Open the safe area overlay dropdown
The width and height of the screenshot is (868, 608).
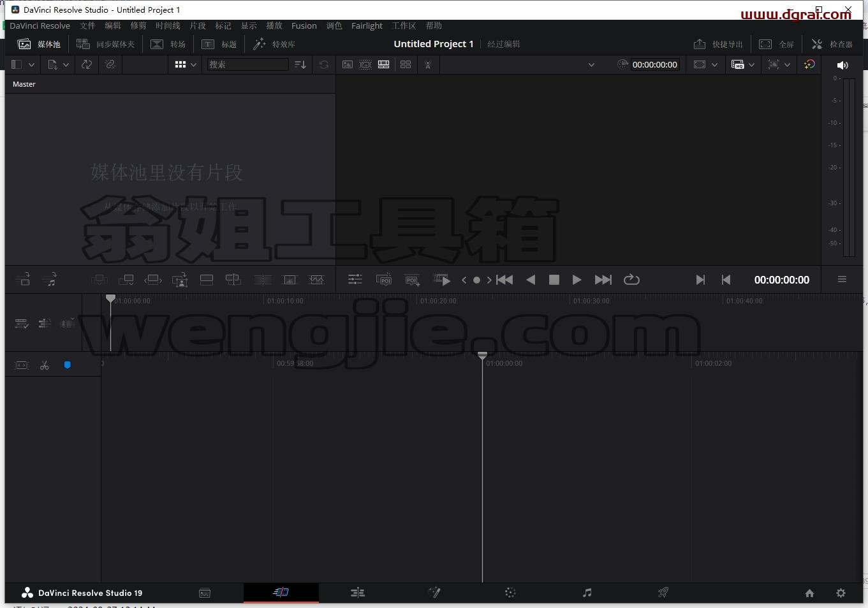pos(779,64)
